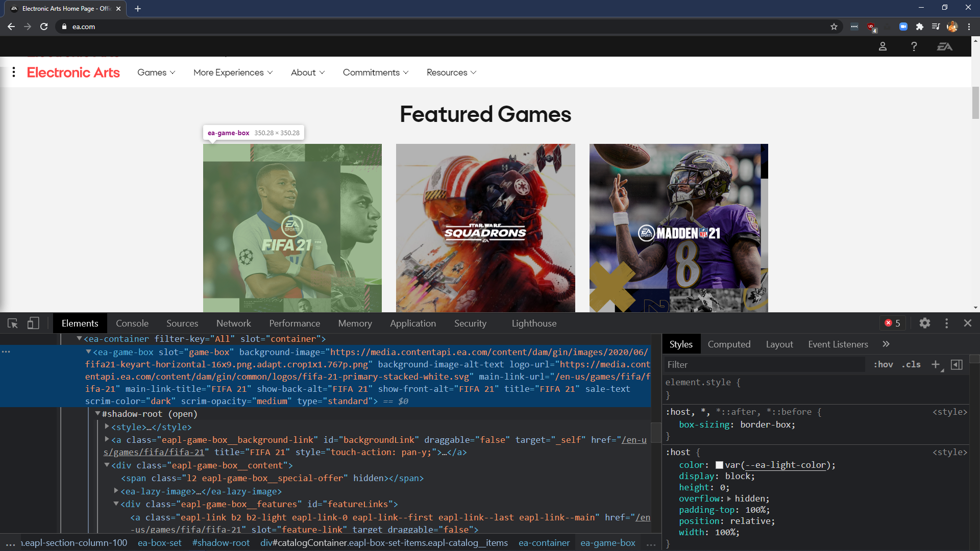The image size is (980, 551).
Task: Collapse the ea-game-box element node
Action: point(88,352)
